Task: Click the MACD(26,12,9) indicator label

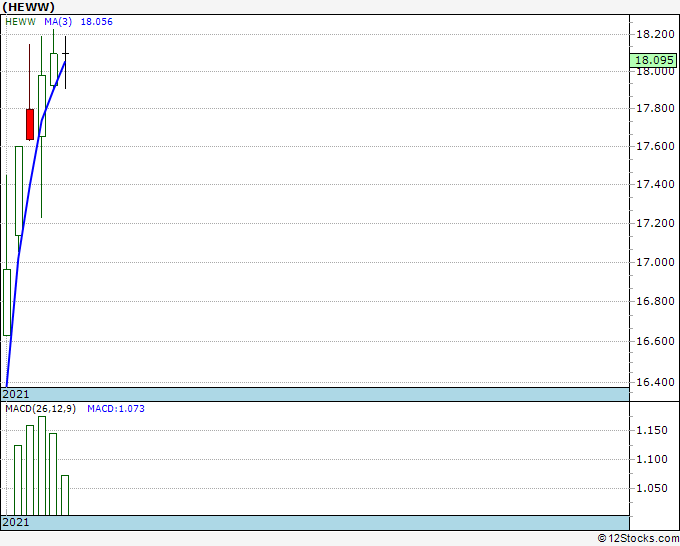Action: [40, 409]
